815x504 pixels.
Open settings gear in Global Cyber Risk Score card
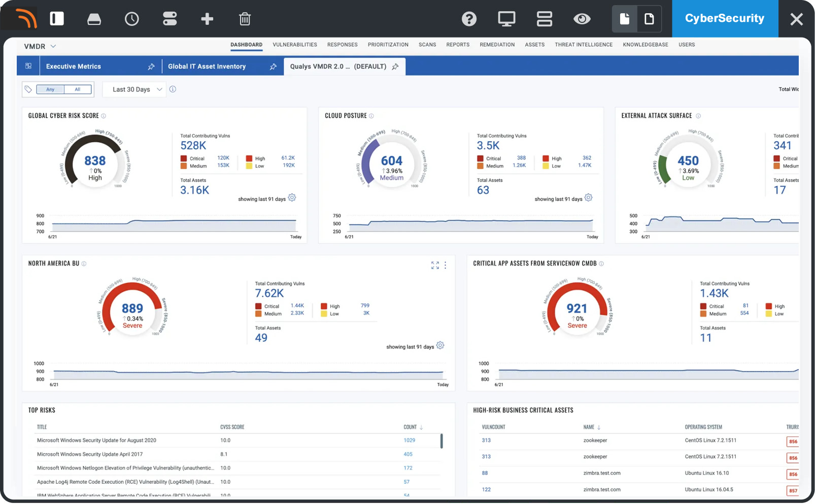pyautogui.click(x=292, y=197)
